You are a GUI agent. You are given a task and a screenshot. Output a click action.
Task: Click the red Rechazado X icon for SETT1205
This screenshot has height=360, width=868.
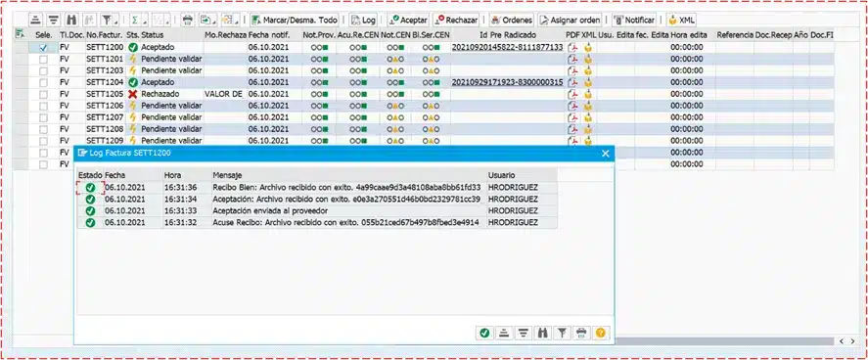coord(132,94)
